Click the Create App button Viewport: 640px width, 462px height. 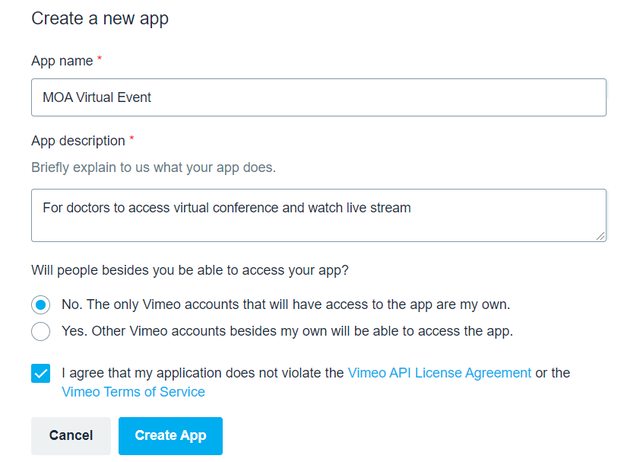tap(170, 436)
